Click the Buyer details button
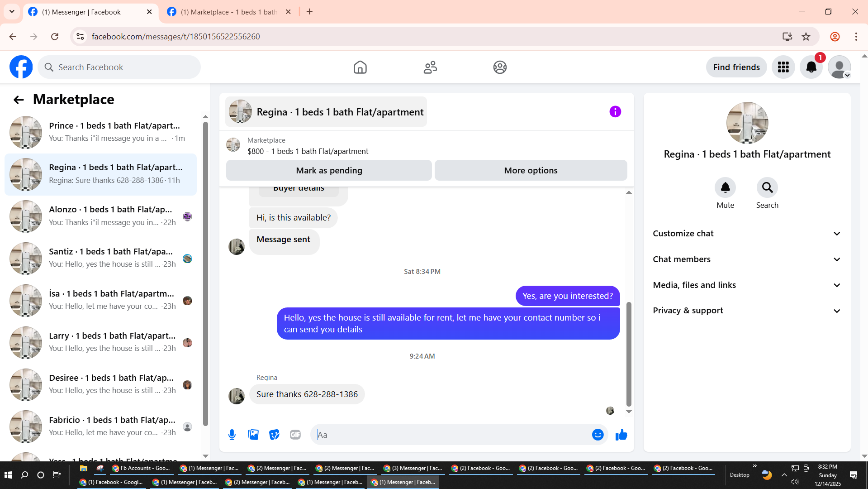This screenshot has width=868, height=489. click(x=299, y=189)
